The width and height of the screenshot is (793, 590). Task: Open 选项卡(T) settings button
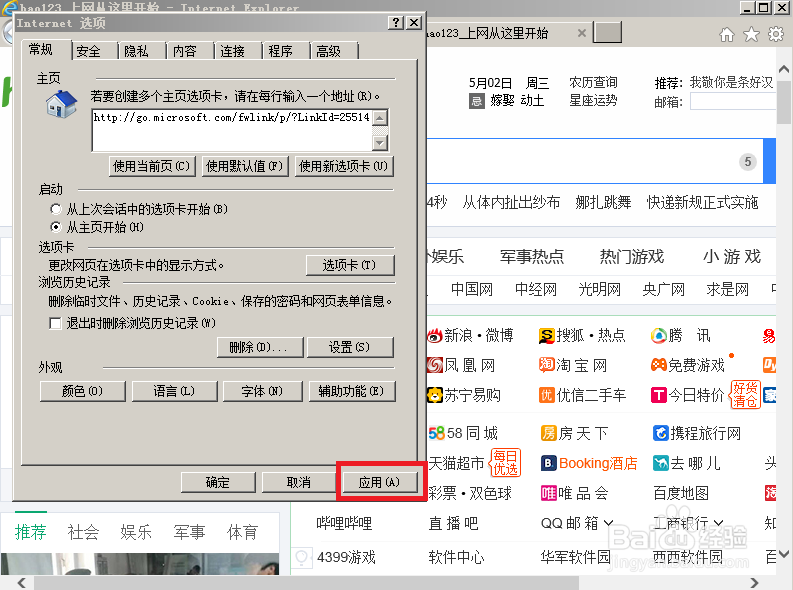pos(350,265)
